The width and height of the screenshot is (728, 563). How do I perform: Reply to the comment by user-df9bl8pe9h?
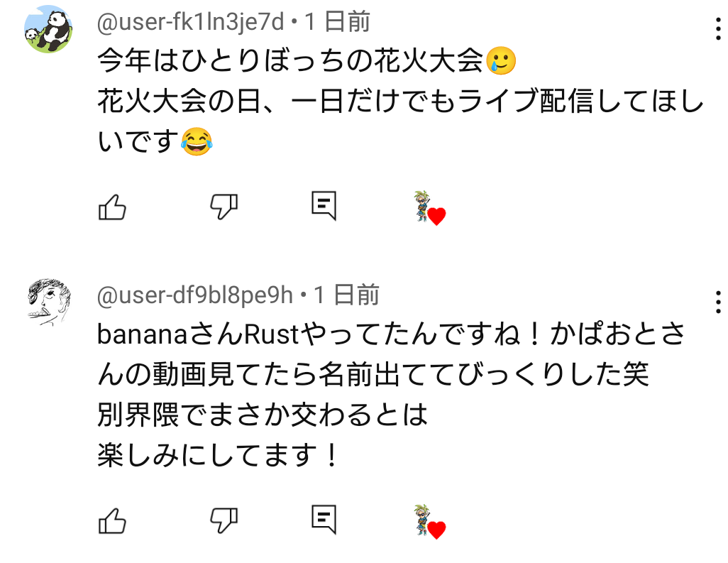[x=324, y=519]
